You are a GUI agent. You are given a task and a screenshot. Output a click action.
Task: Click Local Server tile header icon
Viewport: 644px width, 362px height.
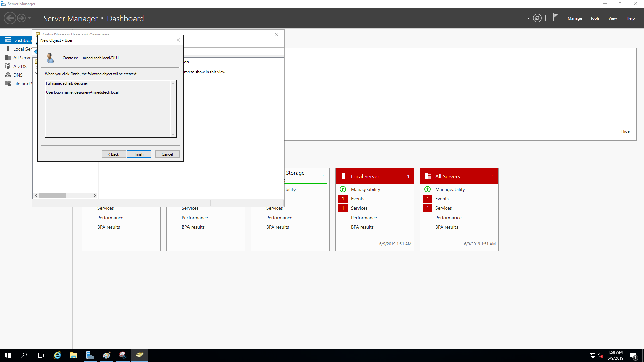343,176
